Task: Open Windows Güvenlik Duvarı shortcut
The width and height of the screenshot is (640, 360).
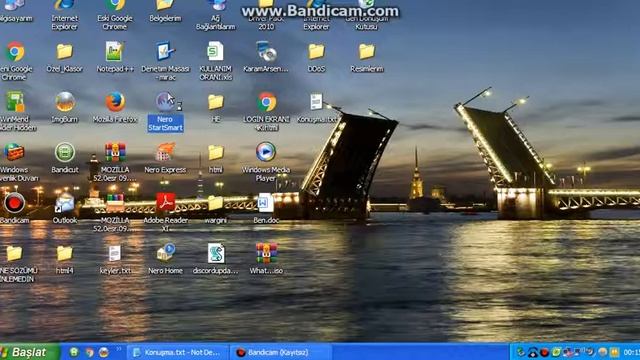Action: [x=15, y=162]
